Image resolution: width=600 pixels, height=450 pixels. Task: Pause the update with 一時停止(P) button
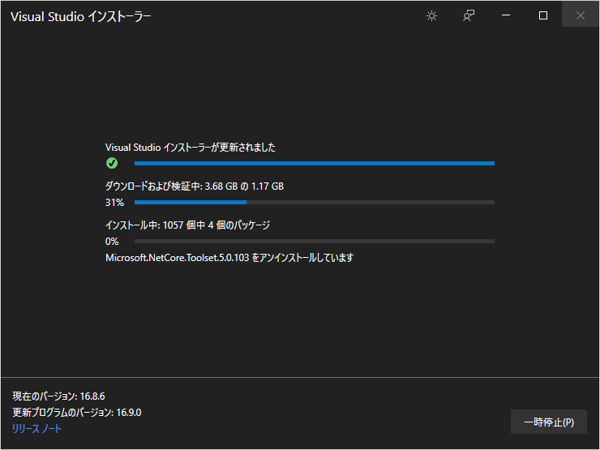(549, 422)
